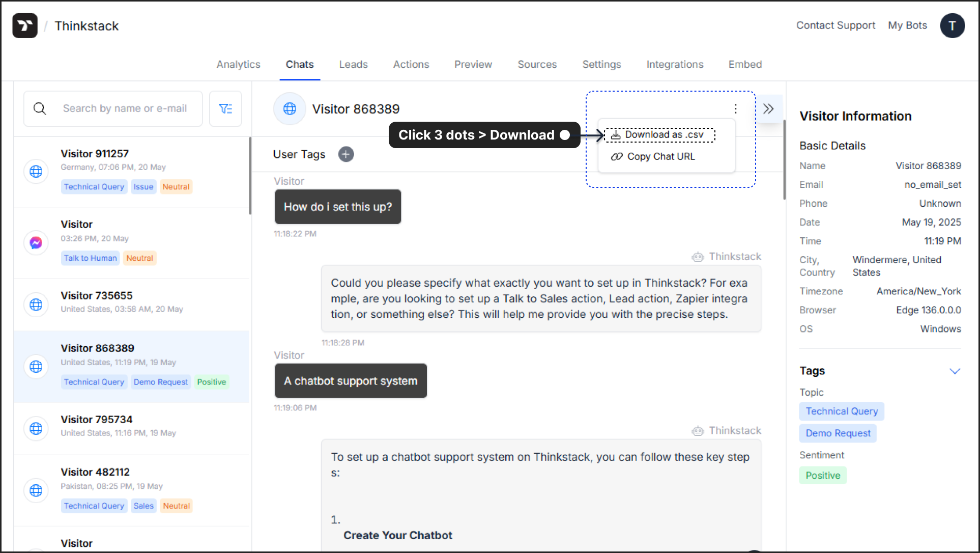
Task: Open the chat filter icon button
Action: click(x=225, y=108)
